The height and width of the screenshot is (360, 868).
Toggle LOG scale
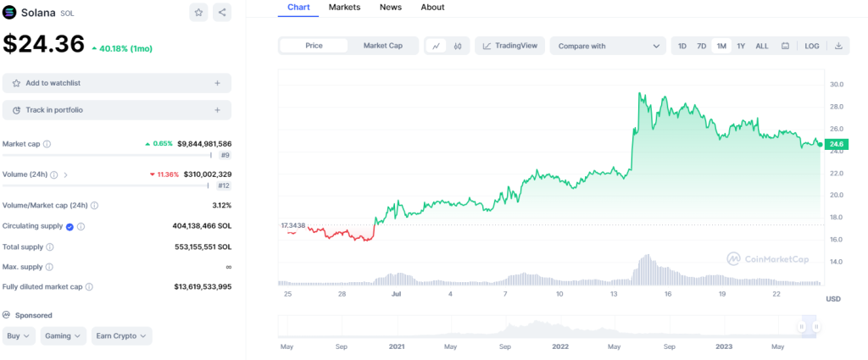812,46
